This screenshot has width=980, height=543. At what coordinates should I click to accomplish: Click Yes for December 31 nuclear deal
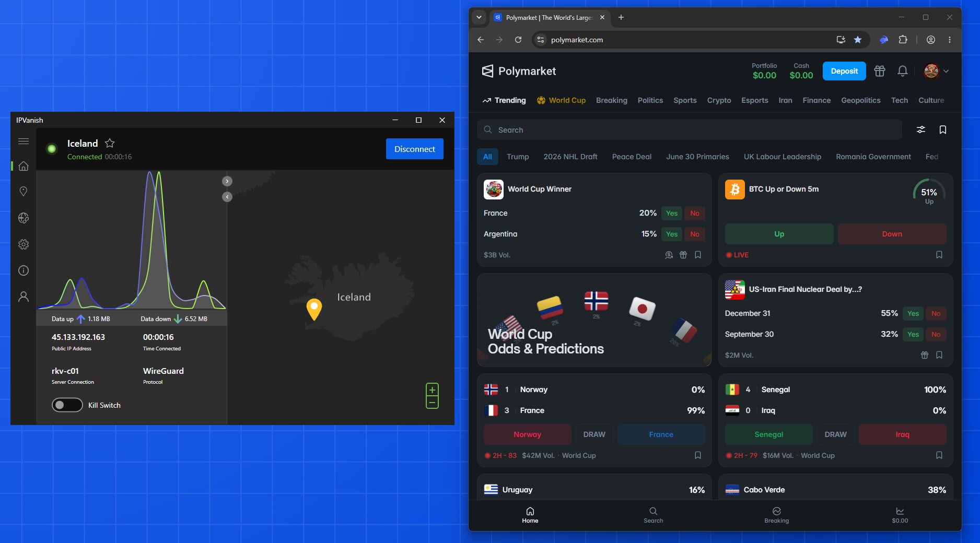click(x=913, y=313)
